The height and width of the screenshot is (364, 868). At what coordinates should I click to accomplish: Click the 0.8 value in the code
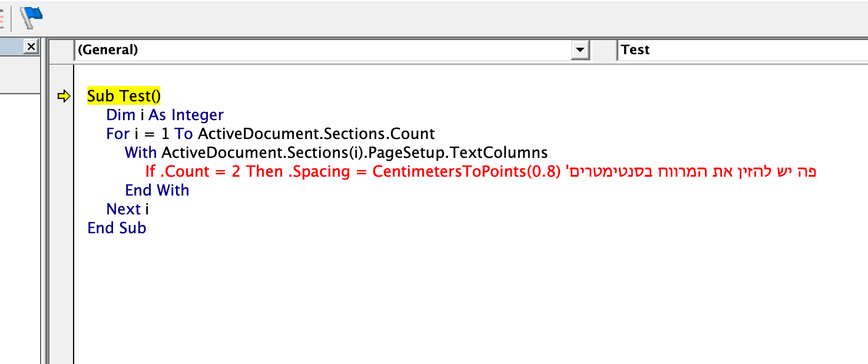[539, 171]
